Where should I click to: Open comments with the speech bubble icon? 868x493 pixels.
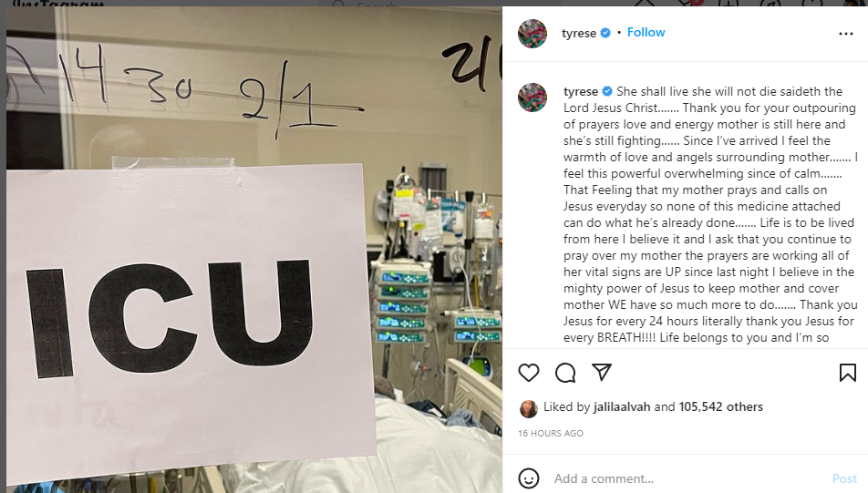tap(565, 373)
